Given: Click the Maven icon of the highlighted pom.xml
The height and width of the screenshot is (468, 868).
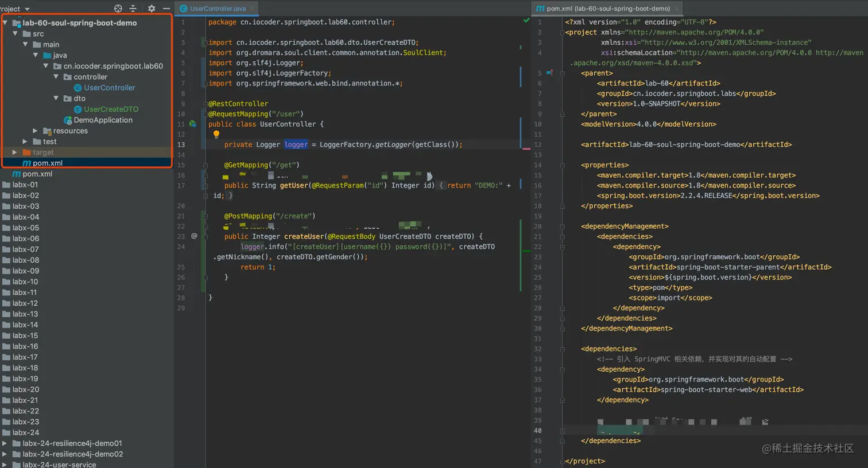Looking at the screenshot, I should pos(26,163).
